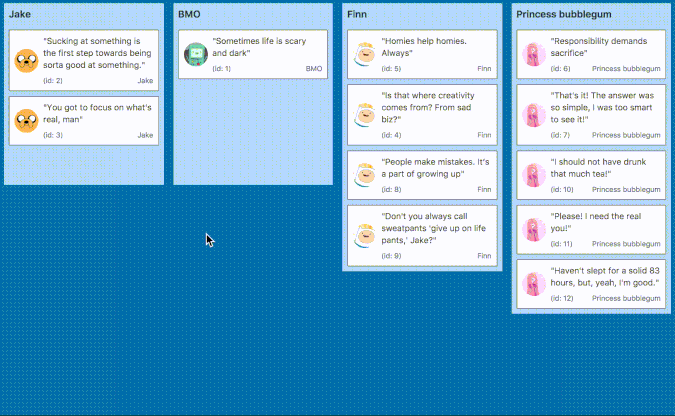Click the '(id: 1)' label

[221, 68]
